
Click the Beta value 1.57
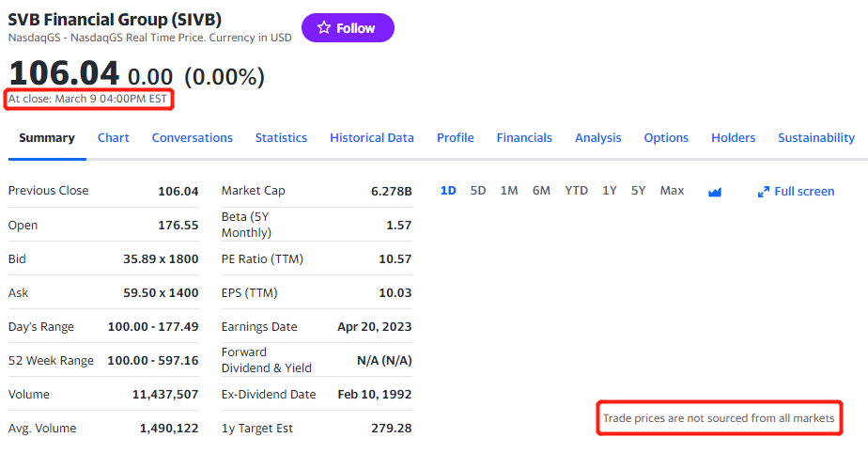pyautogui.click(x=398, y=226)
